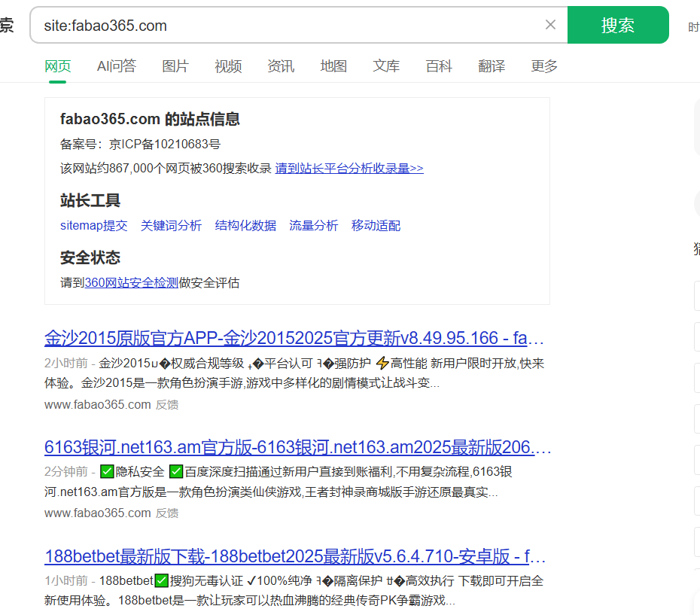Open the 金沙2015原版官方APP result title
The height and width of the screenshot is (615, 700).
click(294, 338)
